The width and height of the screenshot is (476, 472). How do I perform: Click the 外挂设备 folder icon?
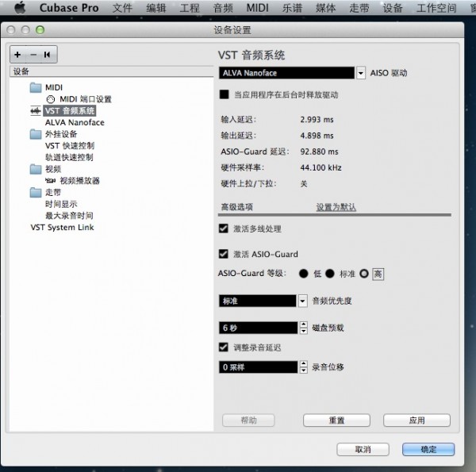[36, 134]
